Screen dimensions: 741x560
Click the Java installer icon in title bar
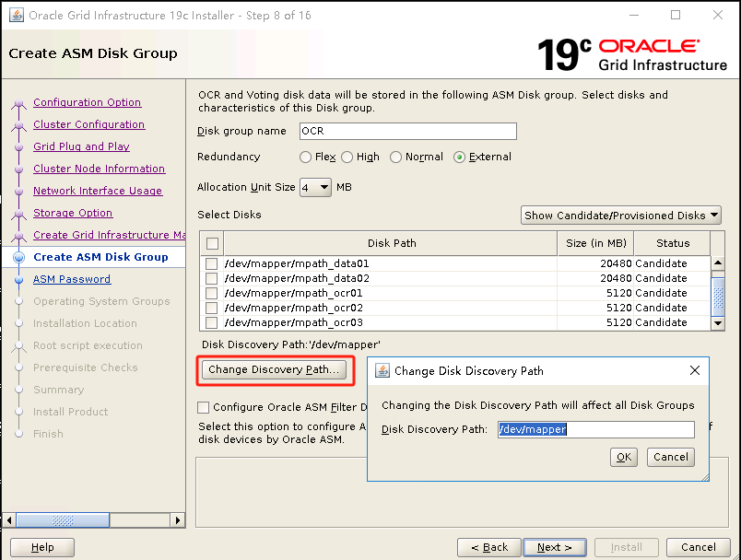click(x=17, y=15)
